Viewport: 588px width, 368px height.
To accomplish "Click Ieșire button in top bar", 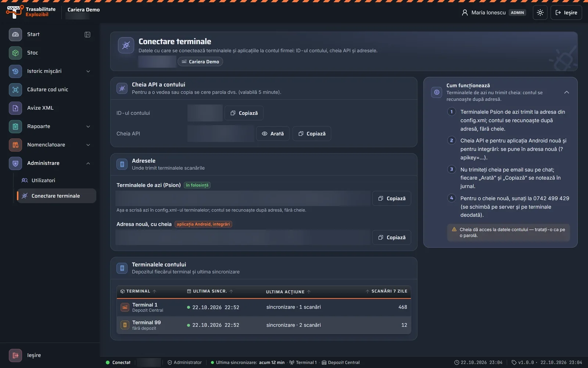I will [566, 13].
